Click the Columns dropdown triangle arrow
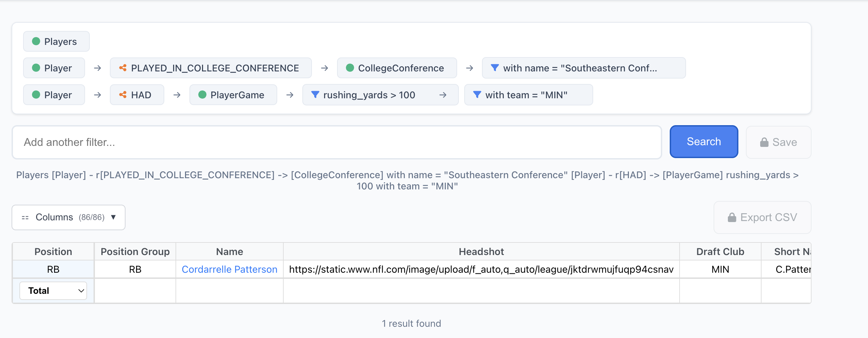 coord(114,217)
